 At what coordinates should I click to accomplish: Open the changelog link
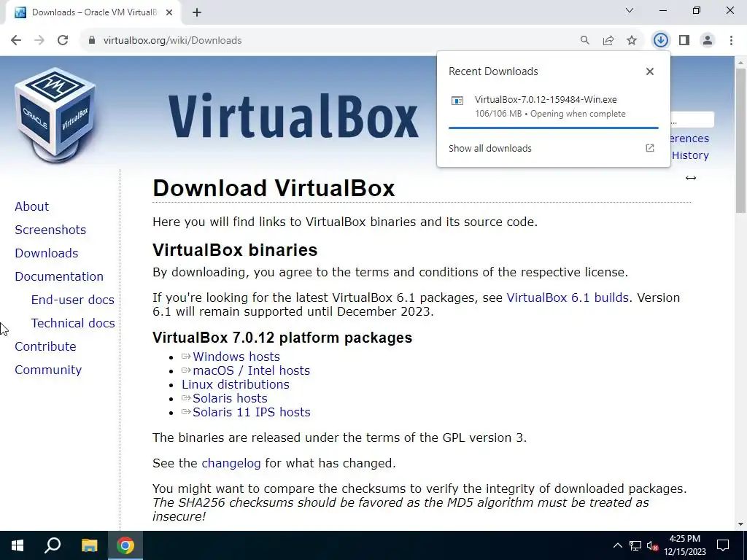point(231,463)
